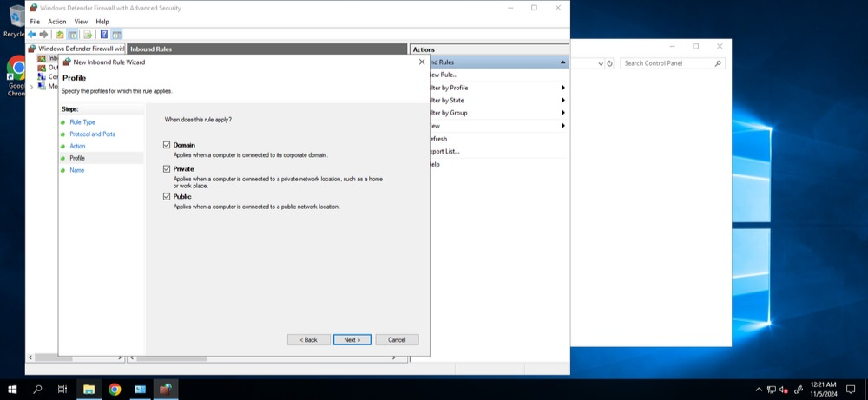Go to the Protocol and Ports step
868x400 pixels.
pyautogui.click(x=93, y=134)
